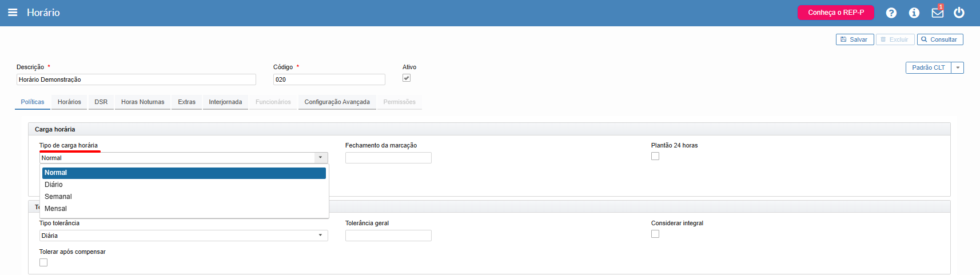Enable the Plantão 24 horas checkbox

[655, 156]
